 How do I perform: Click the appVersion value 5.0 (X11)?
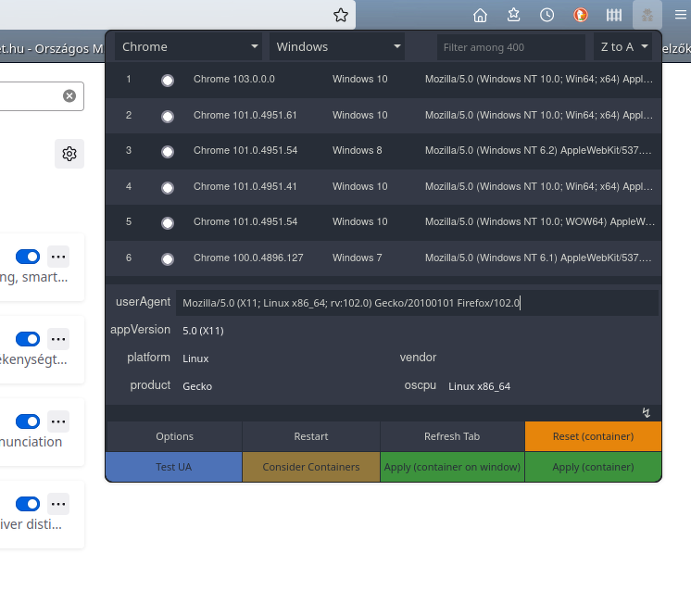[x=203, y=331]
